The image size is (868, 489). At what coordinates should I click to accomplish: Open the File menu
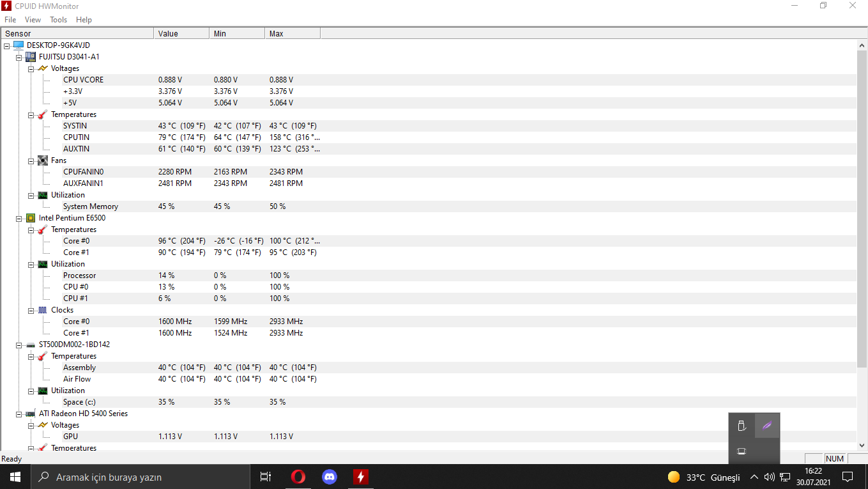coord(10,20)
